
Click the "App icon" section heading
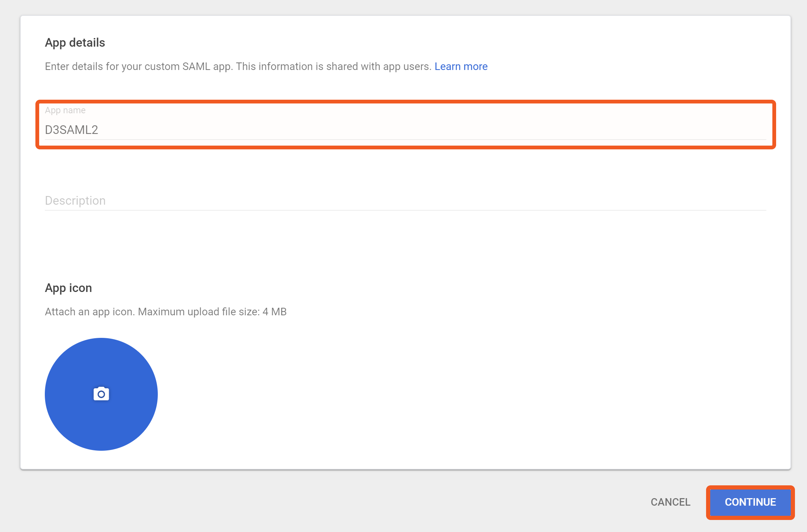(x=68, y=288)
